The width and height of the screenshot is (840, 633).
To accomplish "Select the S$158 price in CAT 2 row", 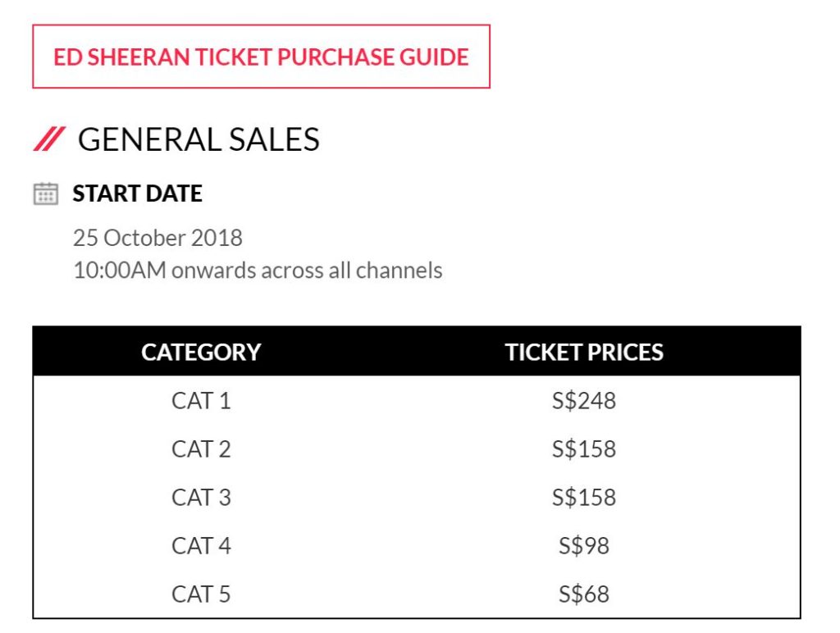I will tap(584, 449).
